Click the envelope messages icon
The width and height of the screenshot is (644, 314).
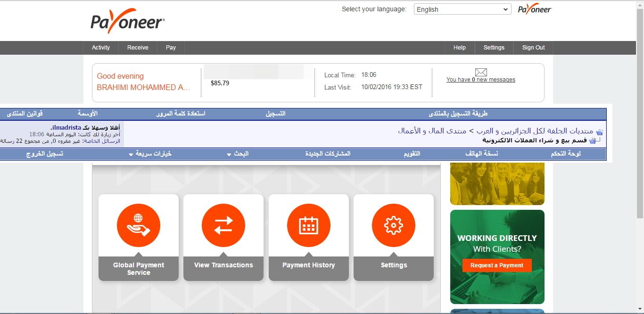481,72
